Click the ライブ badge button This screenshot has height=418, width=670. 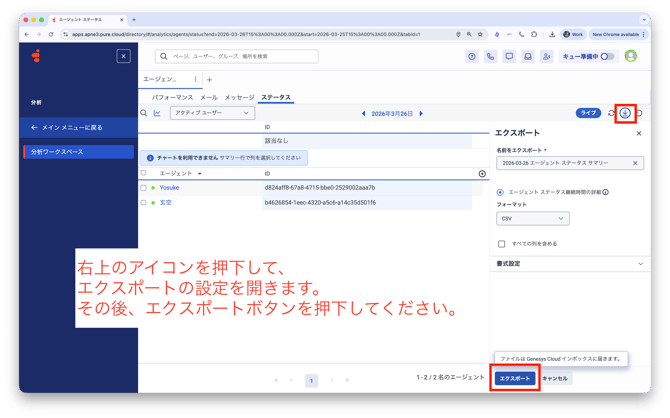tap(588, 113)
